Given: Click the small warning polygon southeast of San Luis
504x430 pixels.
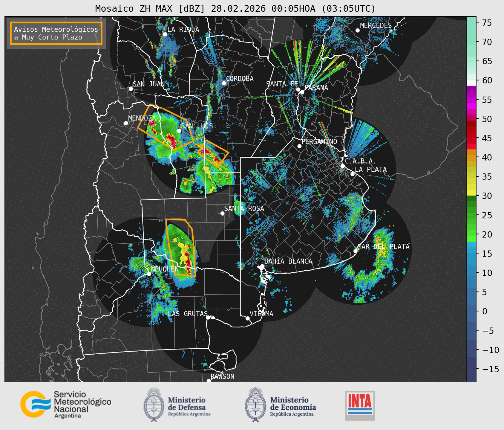Looking at the screenshot, I should 213,153.
